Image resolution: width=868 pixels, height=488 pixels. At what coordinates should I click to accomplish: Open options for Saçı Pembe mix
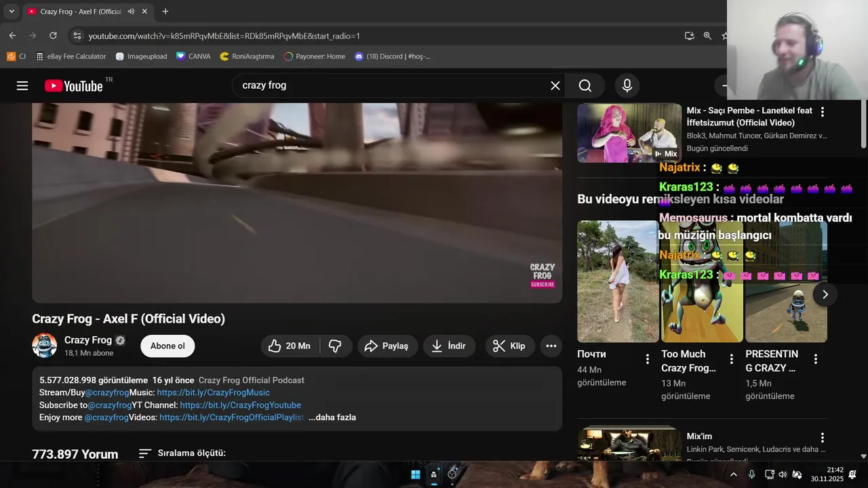point(823,112)
